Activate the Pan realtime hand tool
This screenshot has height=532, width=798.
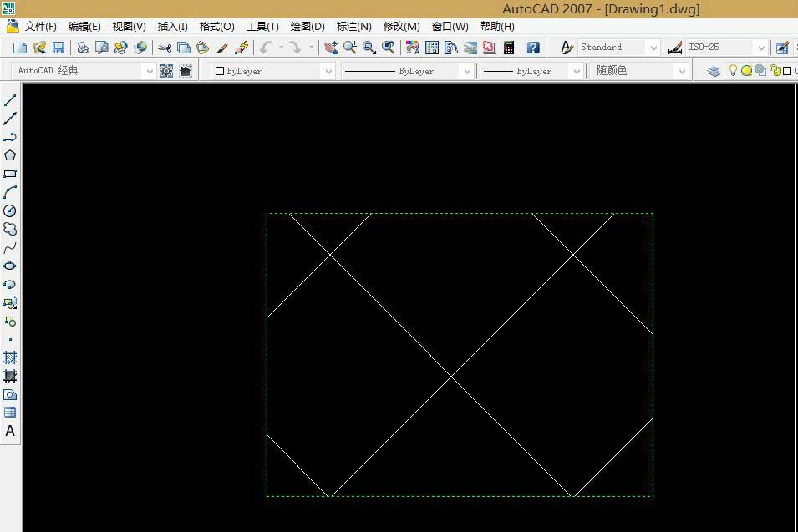click(x=331, y=48)
